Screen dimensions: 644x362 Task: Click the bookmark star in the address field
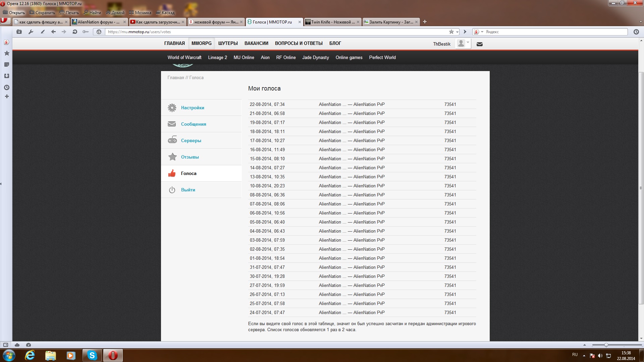tap(451, 32)
